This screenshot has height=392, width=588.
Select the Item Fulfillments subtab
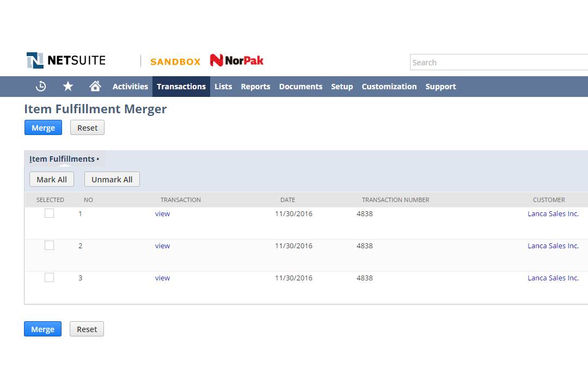click(64, 159)
